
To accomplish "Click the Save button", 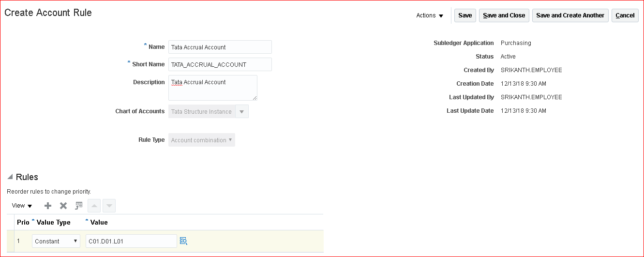I will pyautogui.click(x=465, y=15).
